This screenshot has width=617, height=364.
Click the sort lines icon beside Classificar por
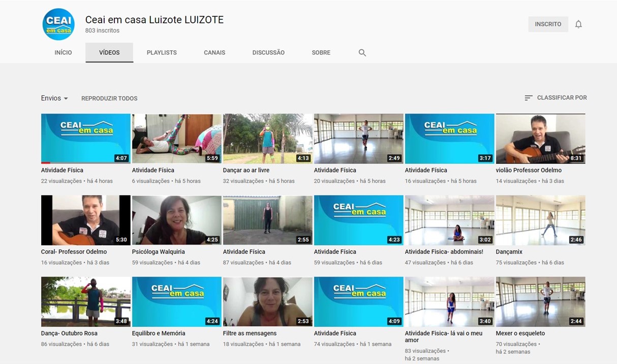[x=529, y=97]
